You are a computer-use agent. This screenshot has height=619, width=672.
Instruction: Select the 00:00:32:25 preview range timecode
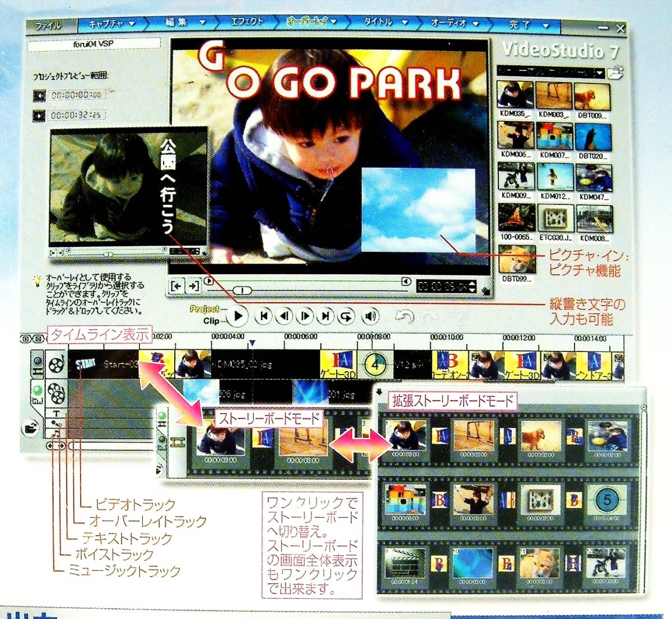pyautogui.click(x=76, y=115)
